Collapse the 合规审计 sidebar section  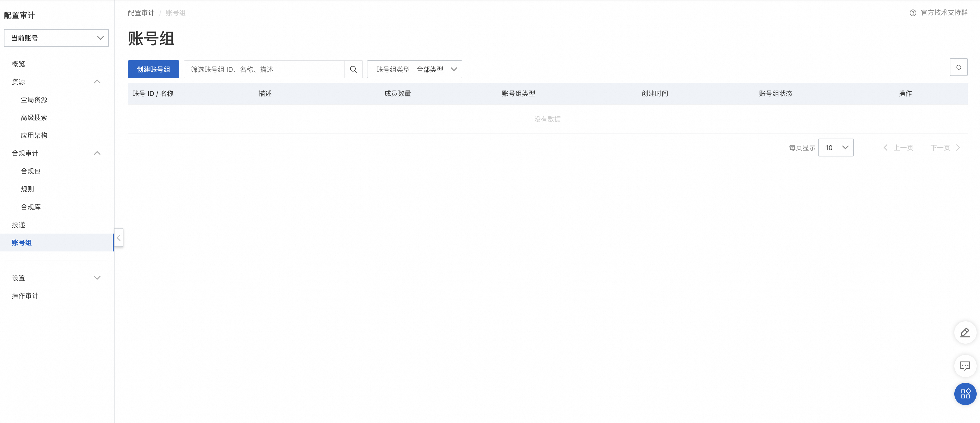(x=97, y=153)
